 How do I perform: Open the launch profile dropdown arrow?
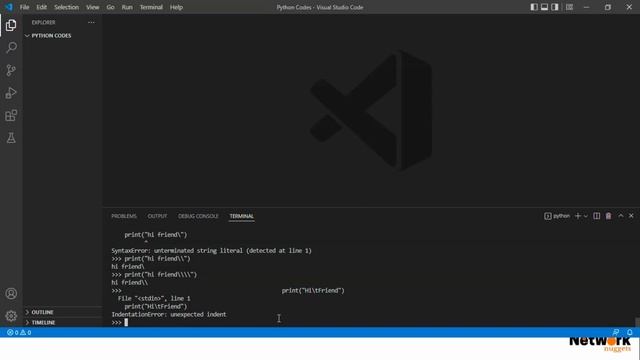[x=586, y=216]
